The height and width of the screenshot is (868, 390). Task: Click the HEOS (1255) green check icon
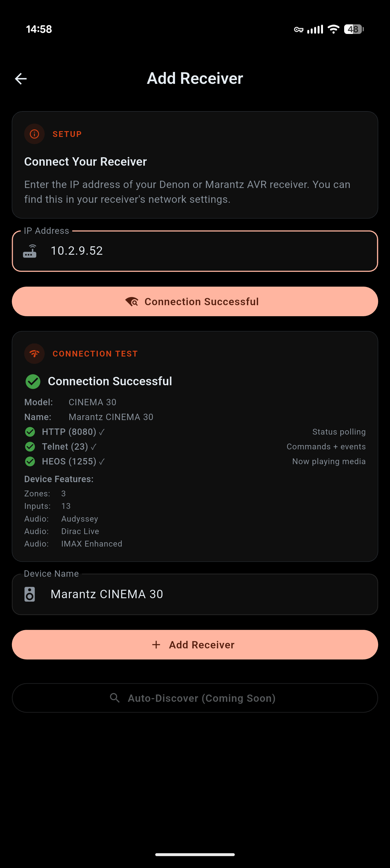tap(30, 461)
